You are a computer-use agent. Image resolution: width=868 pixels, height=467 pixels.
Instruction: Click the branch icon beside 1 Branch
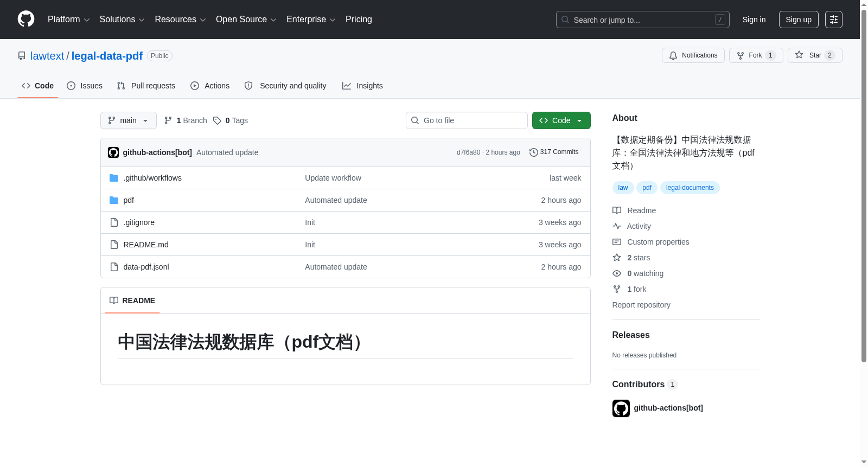coord(168,120)
